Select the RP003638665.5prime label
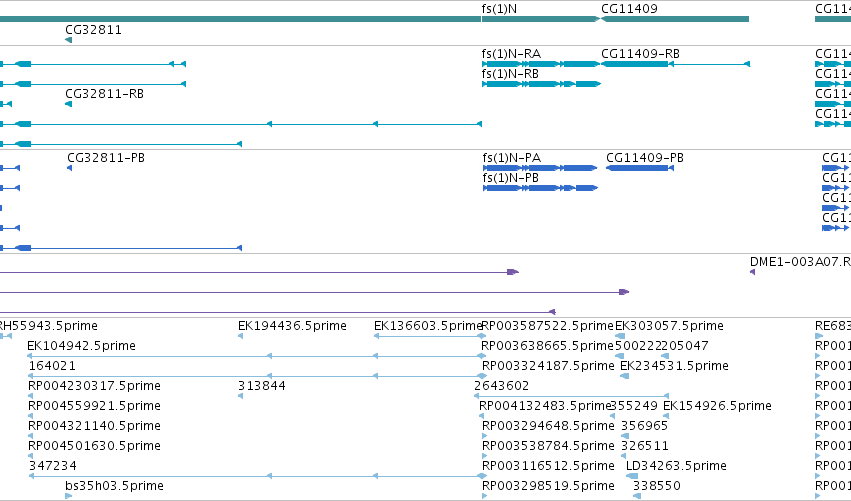 click(x=548, y=346)
